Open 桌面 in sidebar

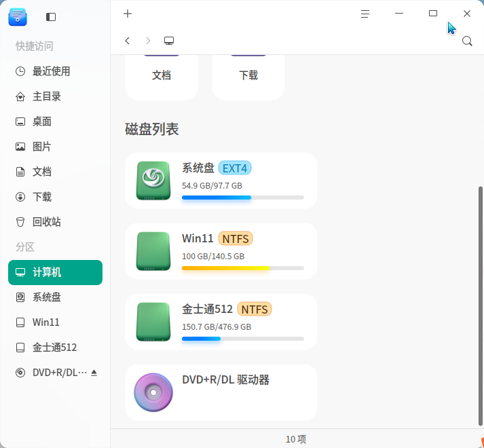click(x=55, y=122)
